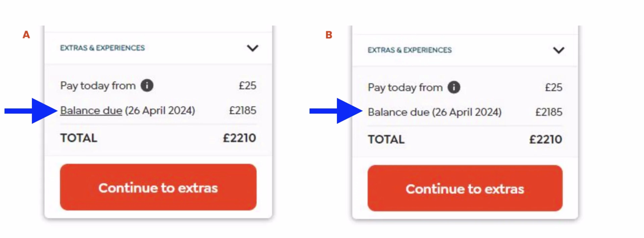This screenshot has height=238, width=644.
Task: Click the £2185 balance amount in panel B
Action: (x=549, y=112)
